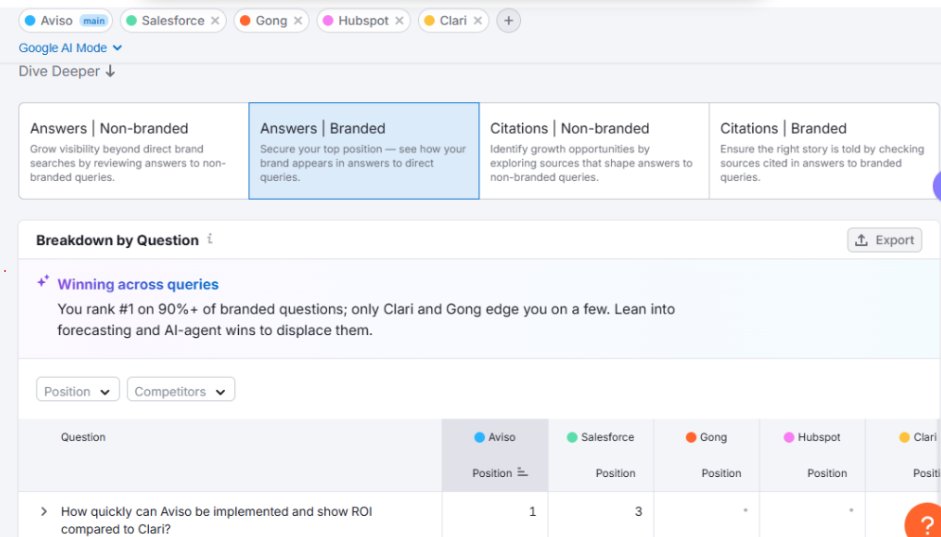The width and height of the screenshot is (941, 537).
Task: Open Citations Branded tab
Action: [824, 151]
